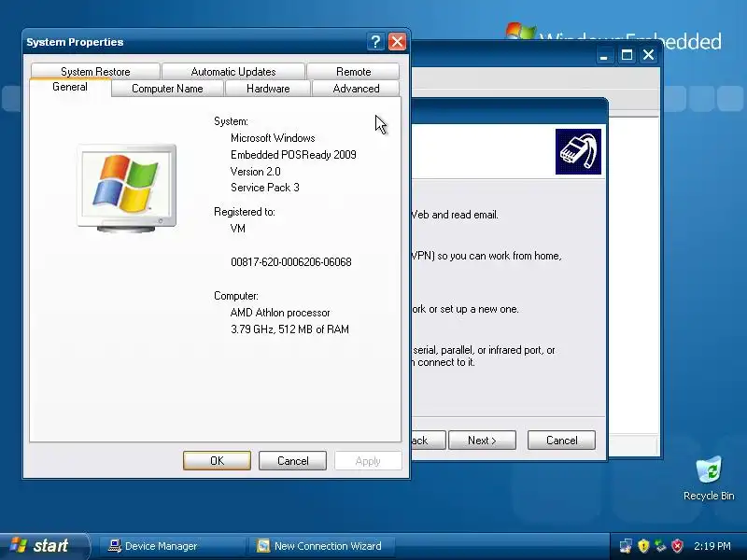
Task: Click Next in the New Connection Wizard
Action: [x=482, y=441]
